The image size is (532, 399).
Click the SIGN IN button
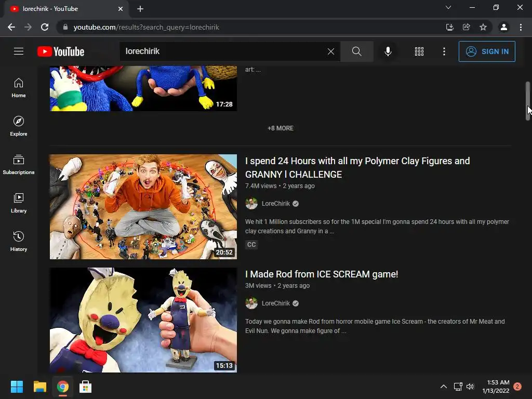coord(487,51)
